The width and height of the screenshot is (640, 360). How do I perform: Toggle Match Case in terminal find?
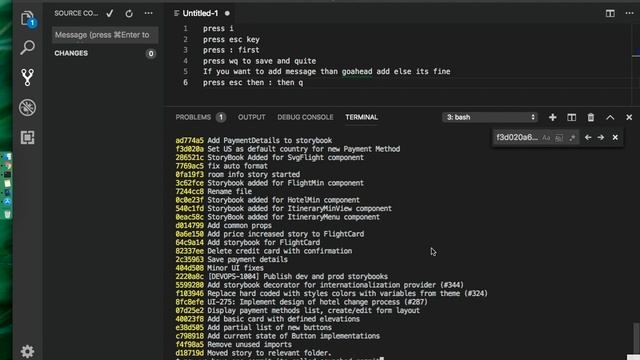[546, 138]
